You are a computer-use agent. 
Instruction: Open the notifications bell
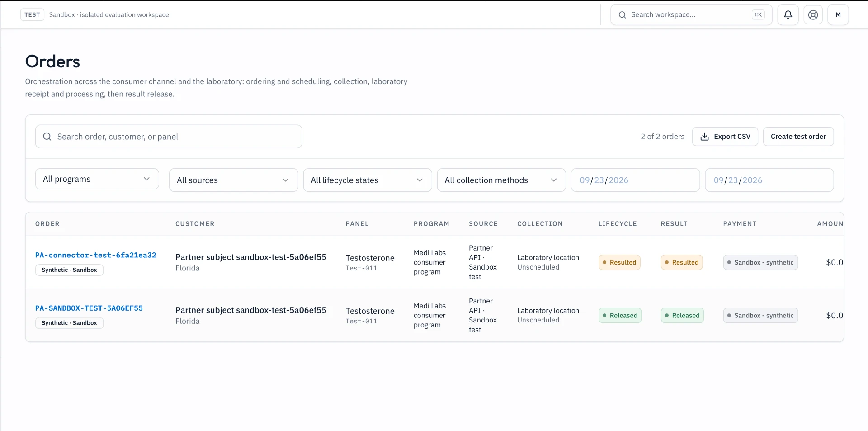tap(788, 15)
